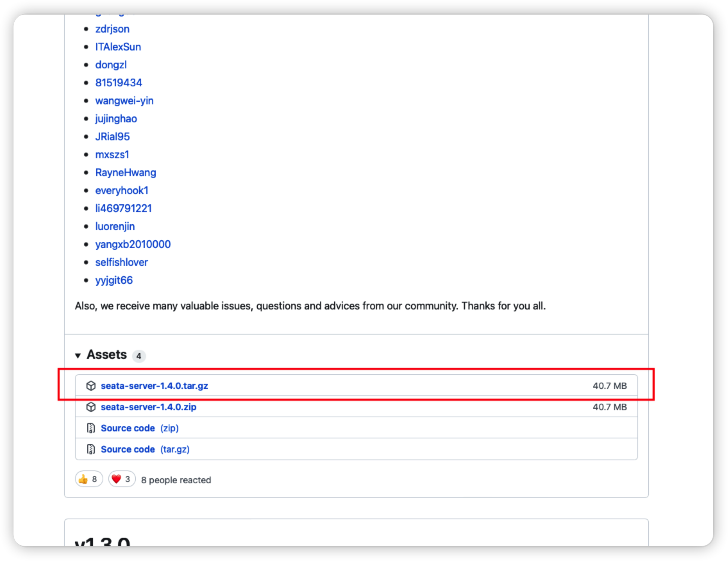Collapse the Assets section triangle
728x561 pixels.
(78, 355)
